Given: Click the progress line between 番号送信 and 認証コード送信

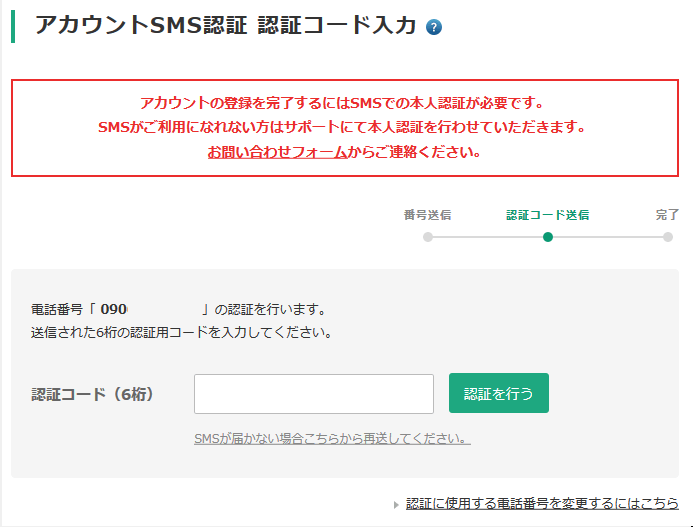Looking at the screenshot, I should point(487,237).
